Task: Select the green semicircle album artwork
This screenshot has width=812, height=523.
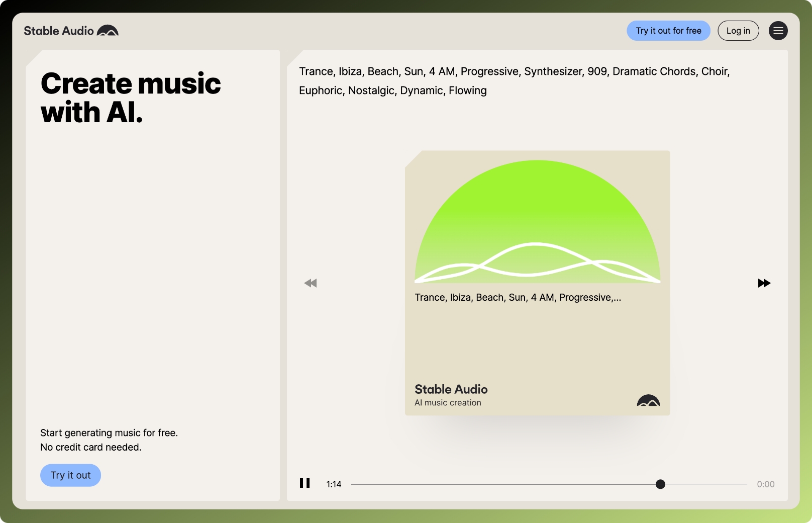Action: (537, 211)
